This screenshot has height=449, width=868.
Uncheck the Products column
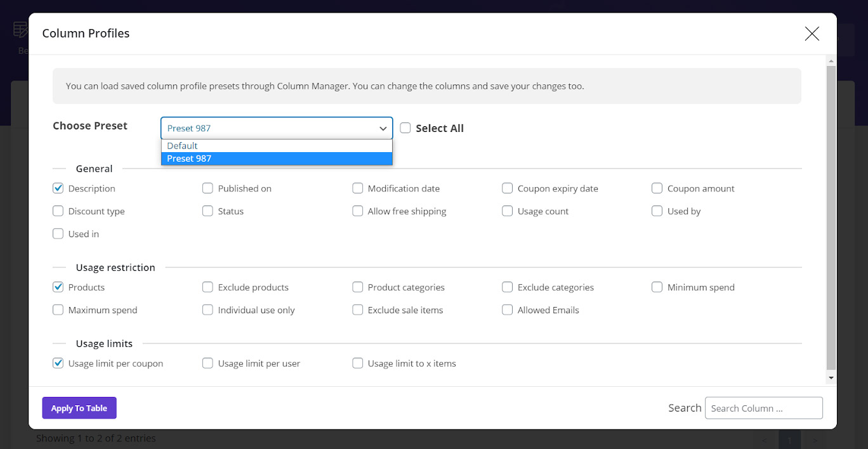pos(58,287)
